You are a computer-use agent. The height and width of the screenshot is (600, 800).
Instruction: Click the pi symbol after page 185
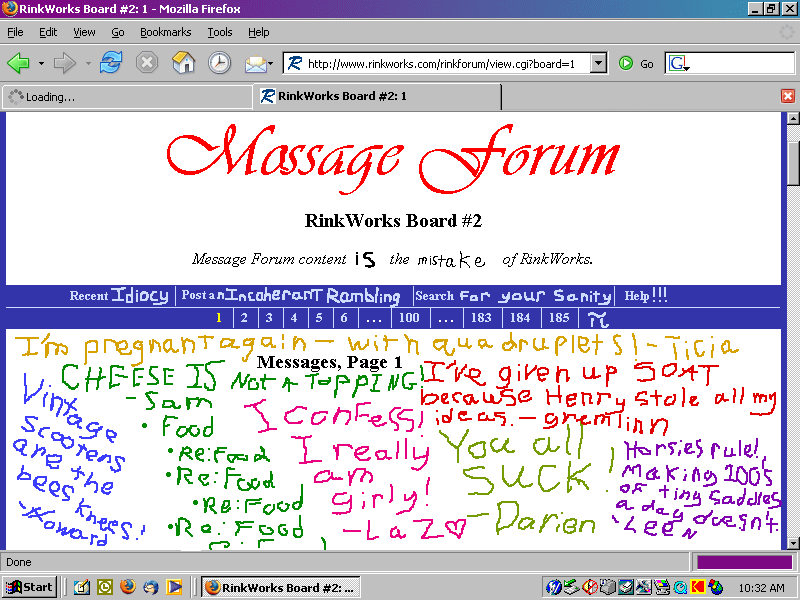tap(597, 319)
